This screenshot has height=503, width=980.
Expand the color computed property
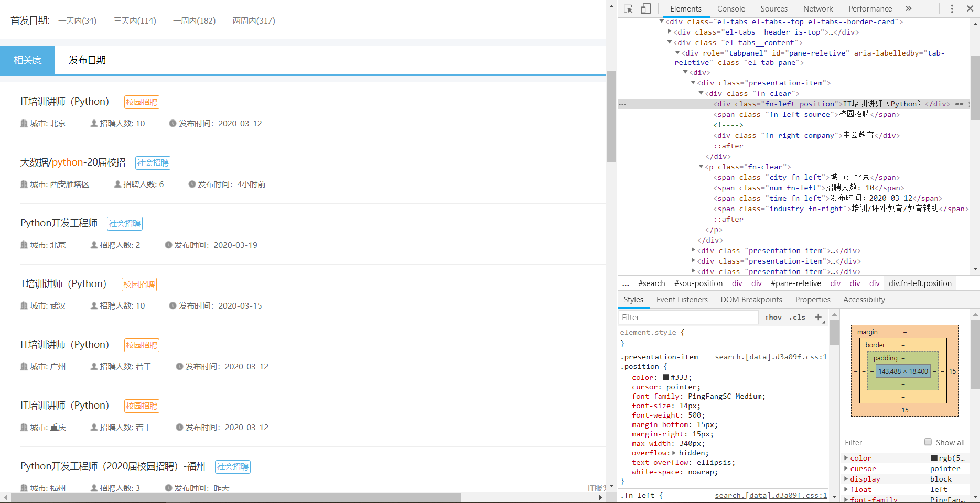[x=846, y=458]
